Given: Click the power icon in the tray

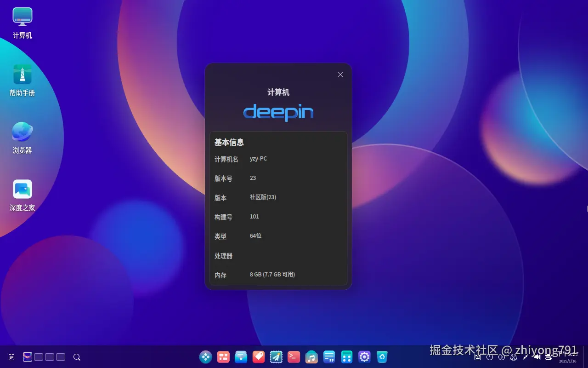Looking at the screenshot, I should pyautogui.click(x=490, y=357).
